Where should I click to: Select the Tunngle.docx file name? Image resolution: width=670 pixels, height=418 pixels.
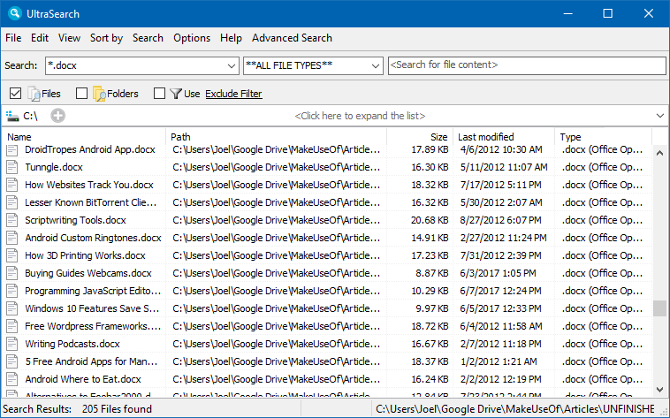point(54,167)
